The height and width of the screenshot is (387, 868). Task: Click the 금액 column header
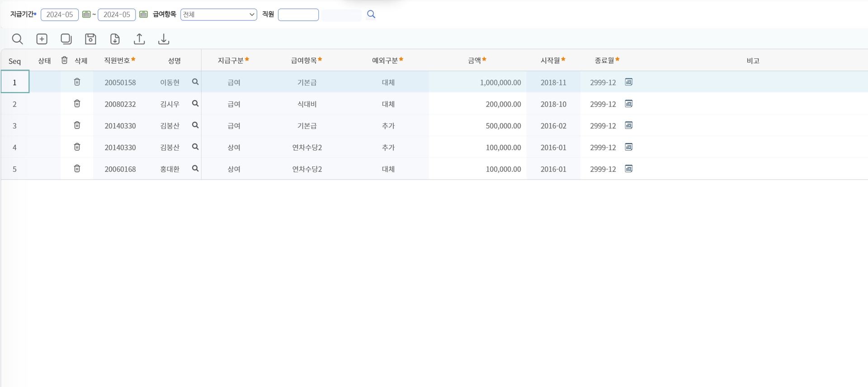tap(477, 60)
